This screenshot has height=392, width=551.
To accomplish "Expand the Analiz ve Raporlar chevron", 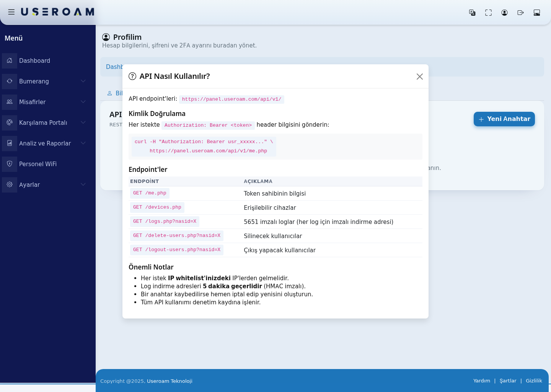I will click(83, 143).
